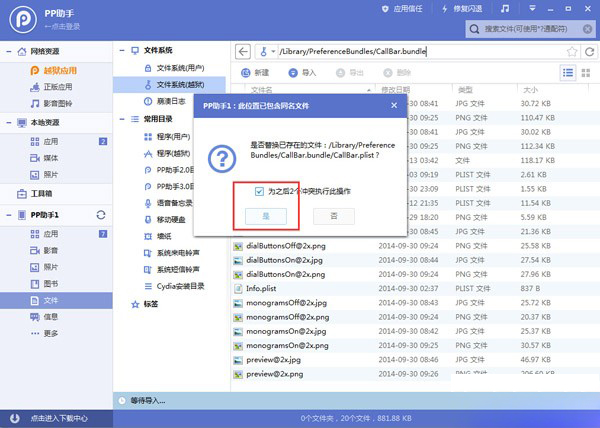Collapse the 文件系统 tree node
The width and height of the screenshot is (600, 428).
point(122,50)
